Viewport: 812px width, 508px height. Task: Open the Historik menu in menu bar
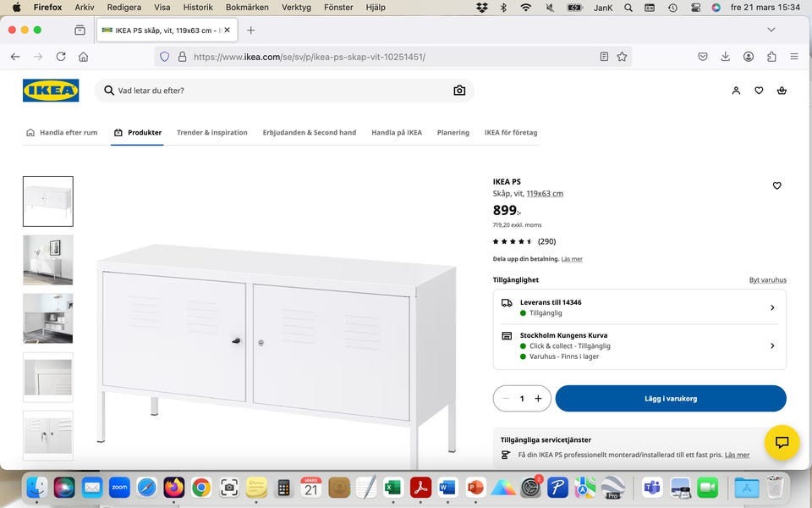[198, 8]
